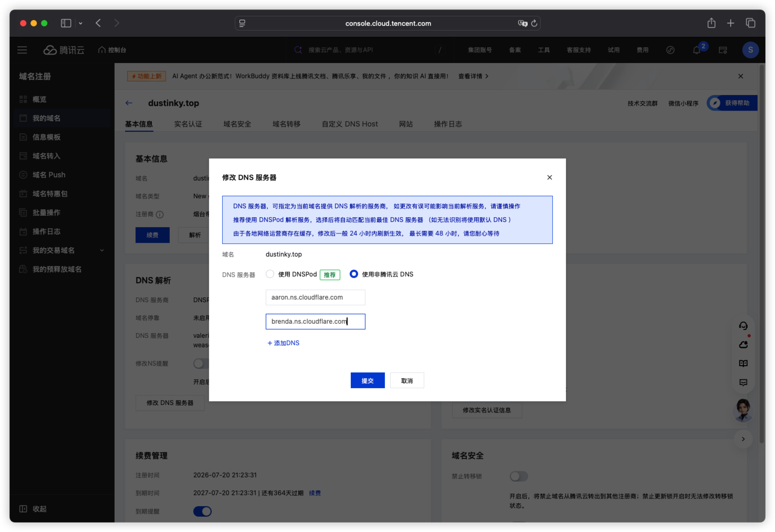
Task: Switch to 域名安全 tab
Action: click(237, 124)
